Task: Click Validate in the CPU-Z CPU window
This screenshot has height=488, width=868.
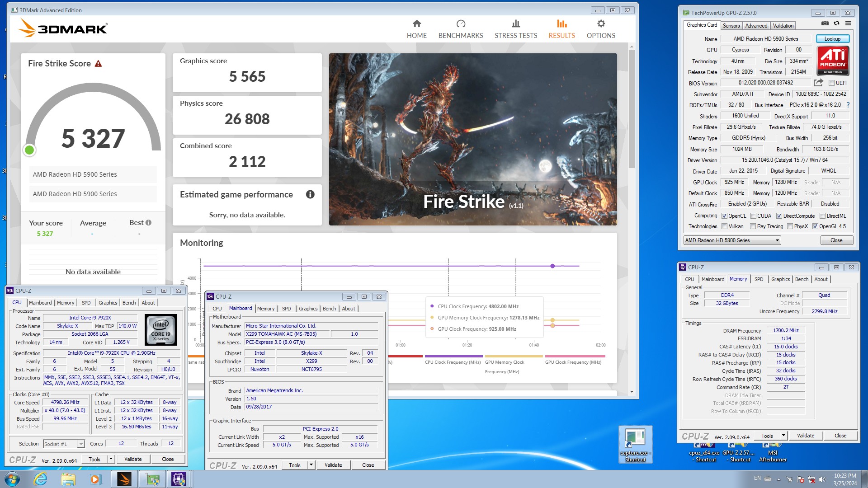Action: coord(133,459)
